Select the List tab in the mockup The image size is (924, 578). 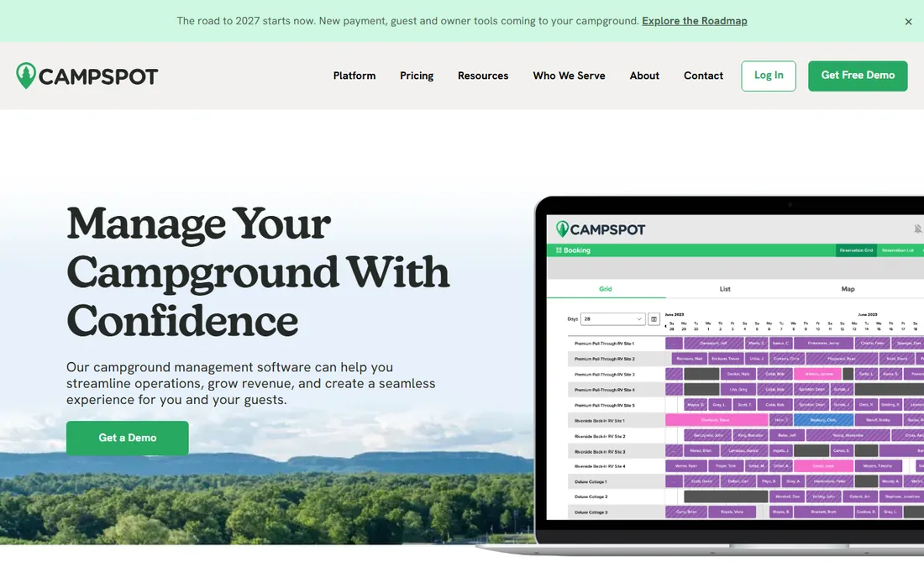point(725,289)
